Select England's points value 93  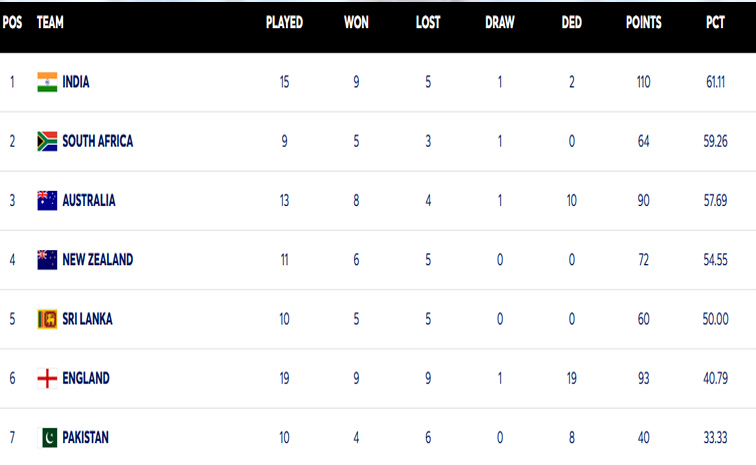644,379
